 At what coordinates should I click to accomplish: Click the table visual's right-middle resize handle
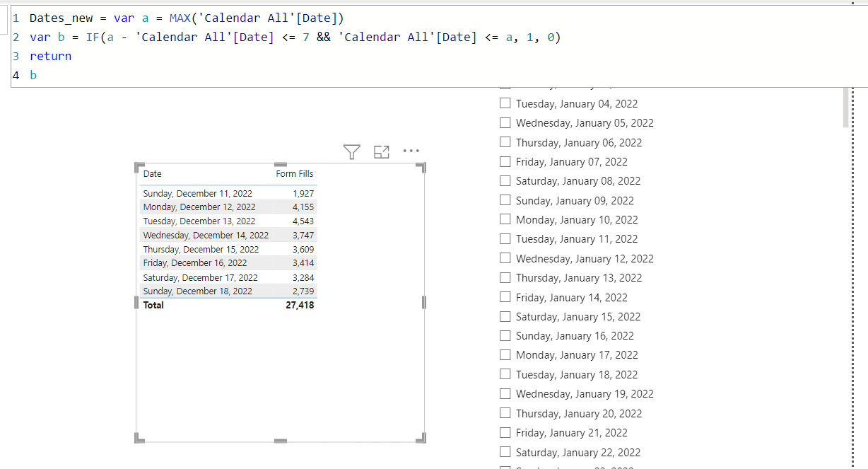click(424, 303)
